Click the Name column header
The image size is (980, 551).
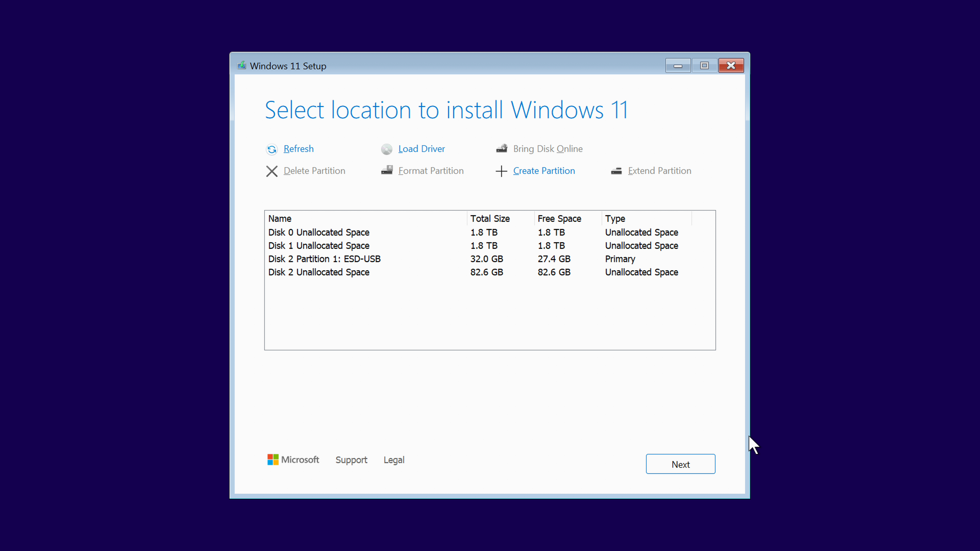366,219
